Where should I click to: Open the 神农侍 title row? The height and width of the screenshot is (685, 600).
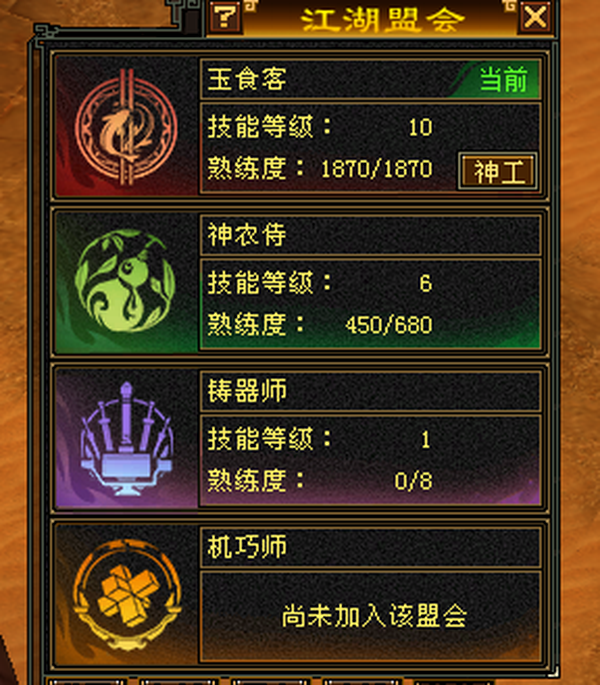(x=371, y=235)
